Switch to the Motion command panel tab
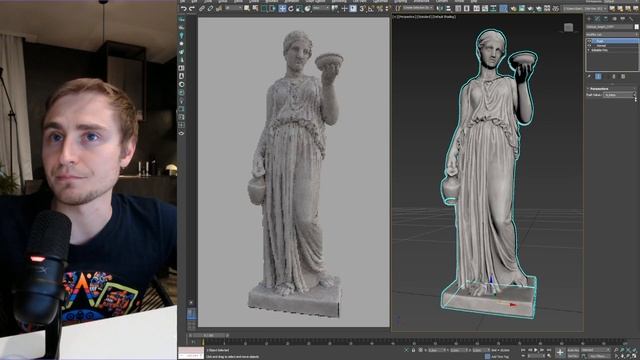This screenshot has height=360, width=640. (x=614, y=19)
